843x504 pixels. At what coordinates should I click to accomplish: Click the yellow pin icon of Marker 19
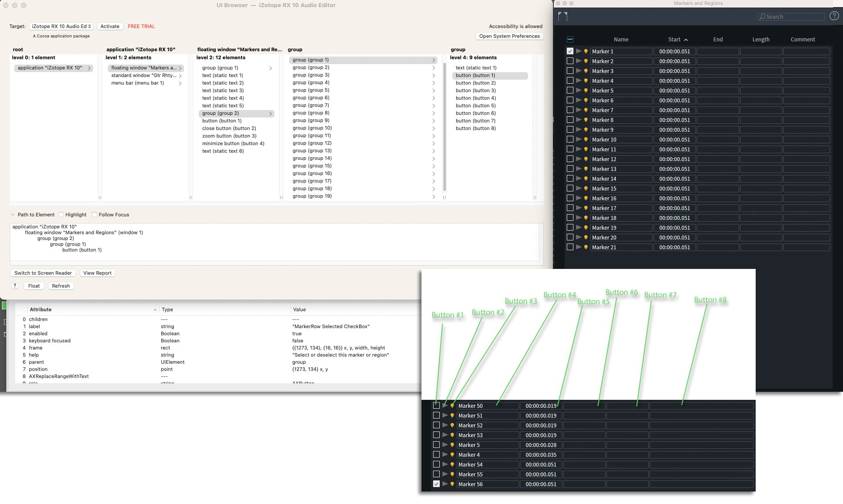586,228
